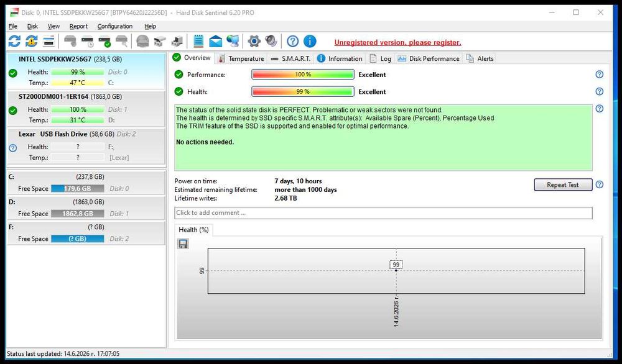
Task: Click the disk with magnifier icon
Action: [x=122, y=41]
